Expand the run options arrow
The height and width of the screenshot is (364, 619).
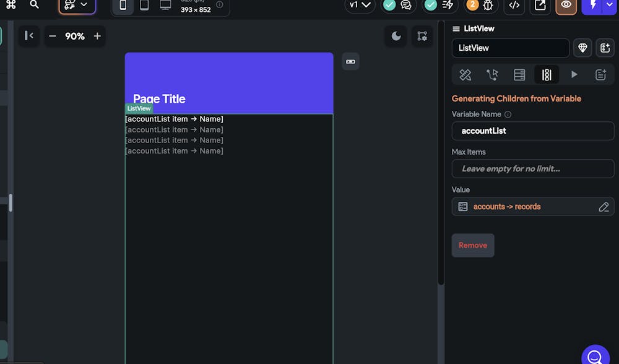pos(610,5)
